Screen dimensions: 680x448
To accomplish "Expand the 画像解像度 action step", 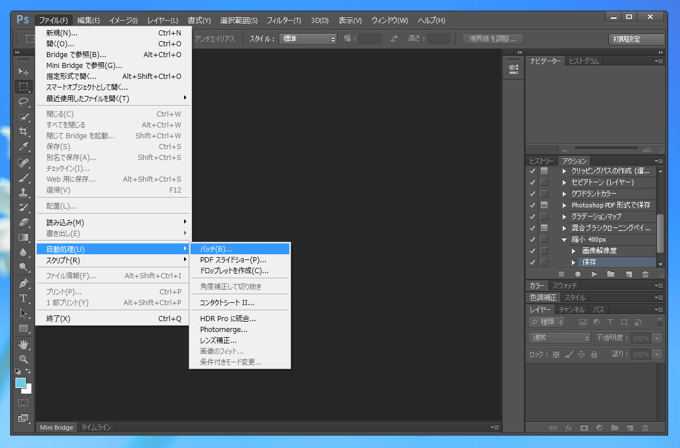I will [x=573, y=251].
